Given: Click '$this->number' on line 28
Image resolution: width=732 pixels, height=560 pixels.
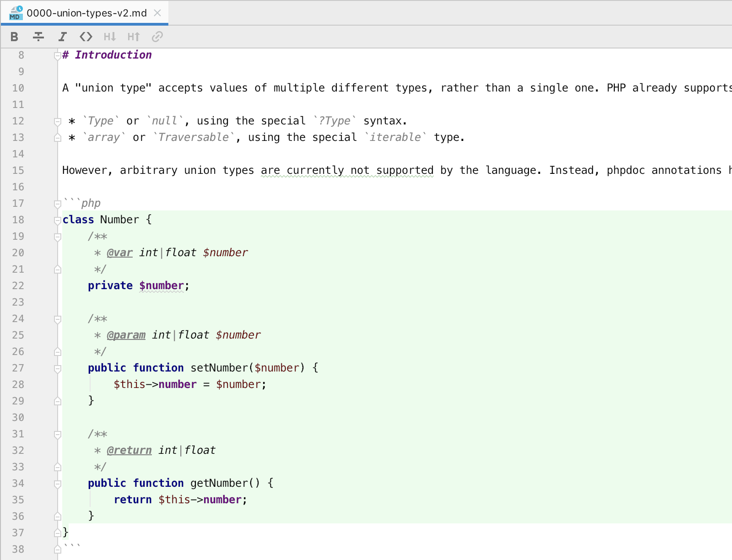Looking at the screenshot, I should point(155,384).
